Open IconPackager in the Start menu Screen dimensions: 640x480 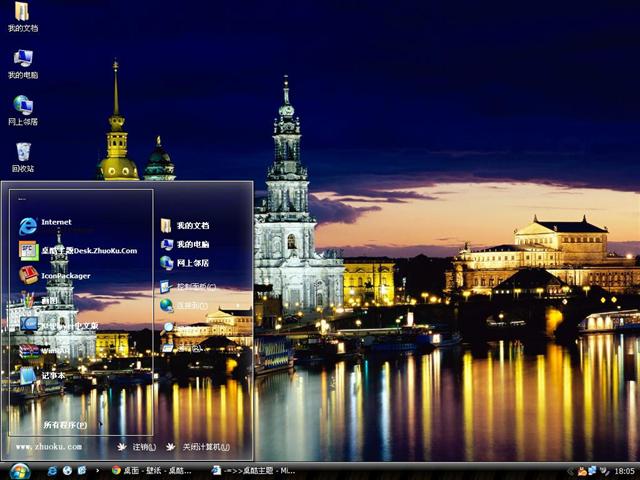(55, 276)
